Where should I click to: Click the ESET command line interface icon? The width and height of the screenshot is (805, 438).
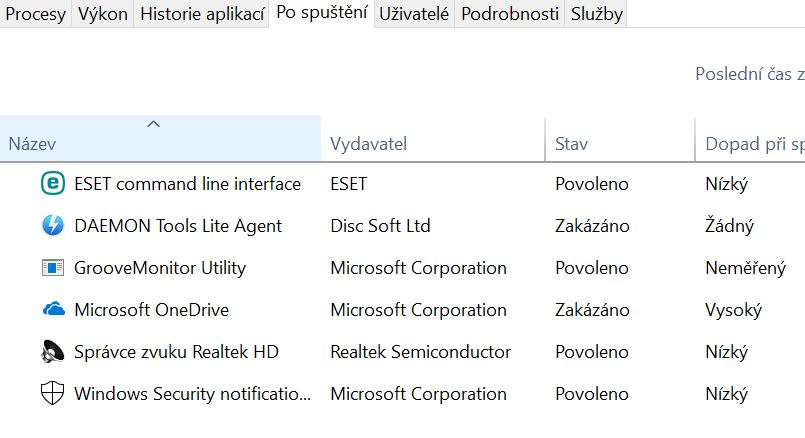click(x=52, y=184)
